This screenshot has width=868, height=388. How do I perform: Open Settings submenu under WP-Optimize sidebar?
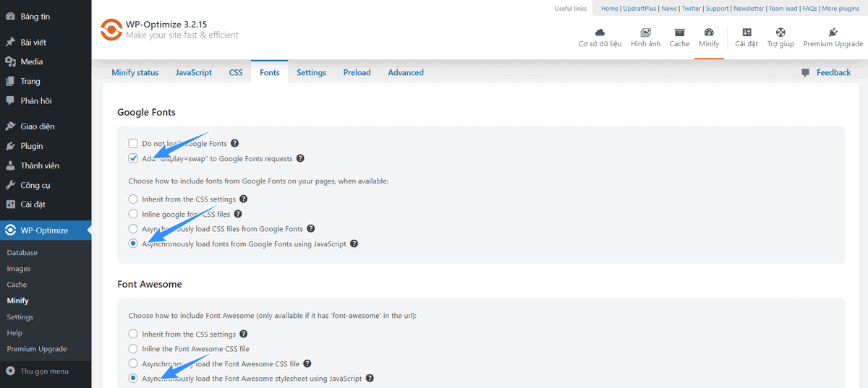point(20,317)
